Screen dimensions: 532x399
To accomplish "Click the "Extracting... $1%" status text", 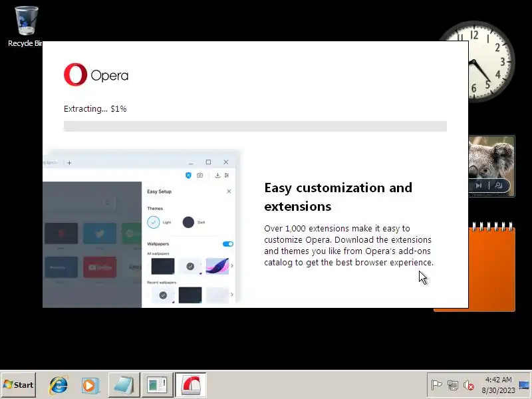I will (x=95, y=109).
